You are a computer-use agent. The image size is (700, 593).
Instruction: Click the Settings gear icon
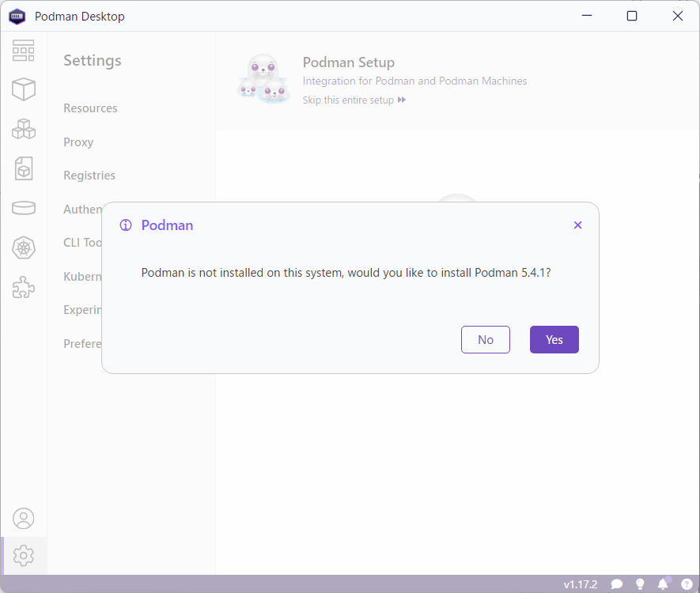coord(24,556)
